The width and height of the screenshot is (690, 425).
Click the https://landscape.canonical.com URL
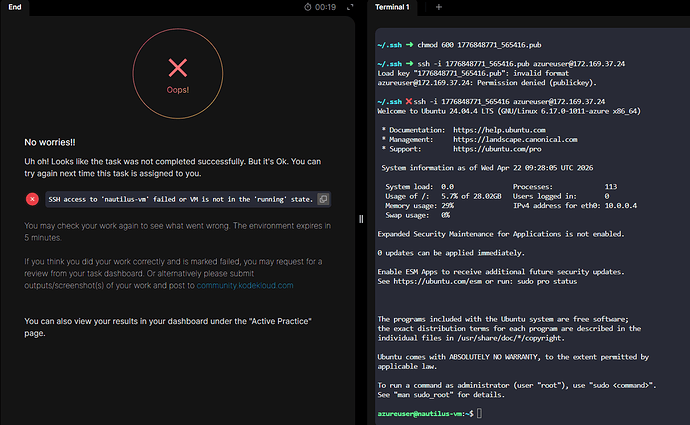[x=514, y=139]
